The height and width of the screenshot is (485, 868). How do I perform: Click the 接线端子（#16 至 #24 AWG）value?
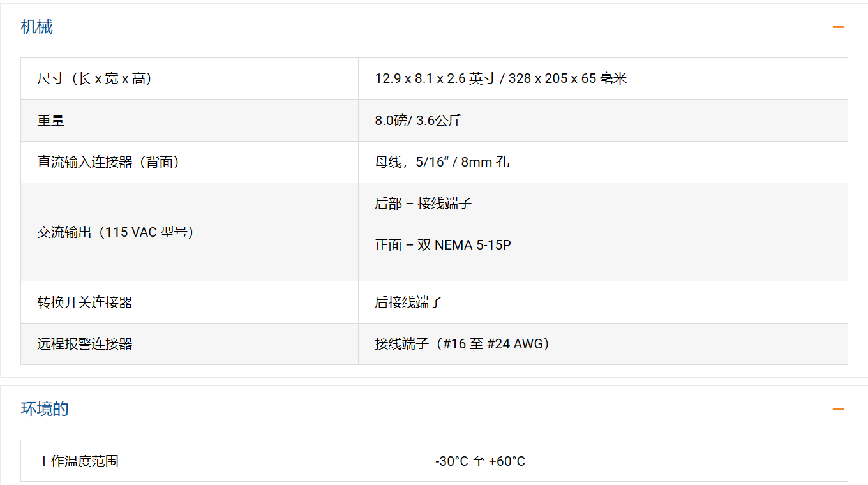tap(462, 344)
